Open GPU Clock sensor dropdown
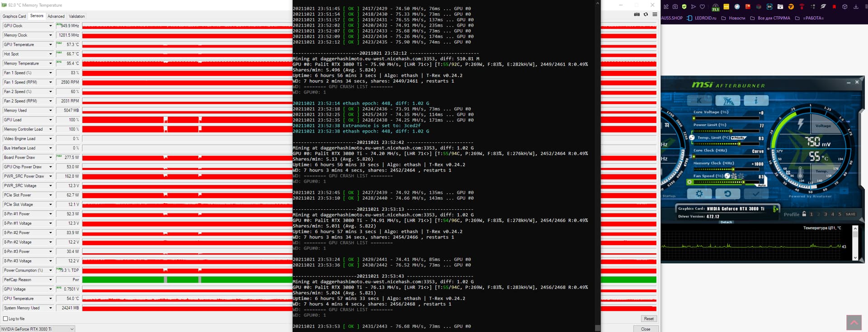The height and width of the screenshot is (332, 868). pyautogui.click(x=51, y=26)
